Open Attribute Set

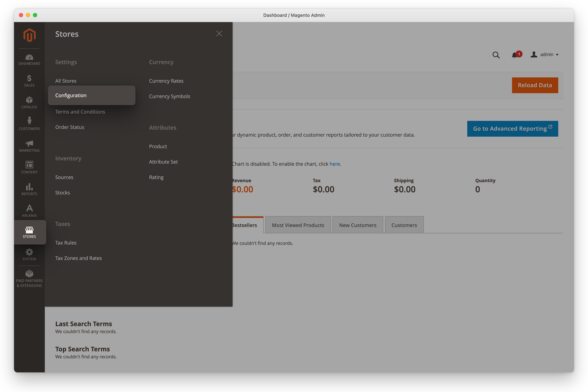(x=163, y=162)
